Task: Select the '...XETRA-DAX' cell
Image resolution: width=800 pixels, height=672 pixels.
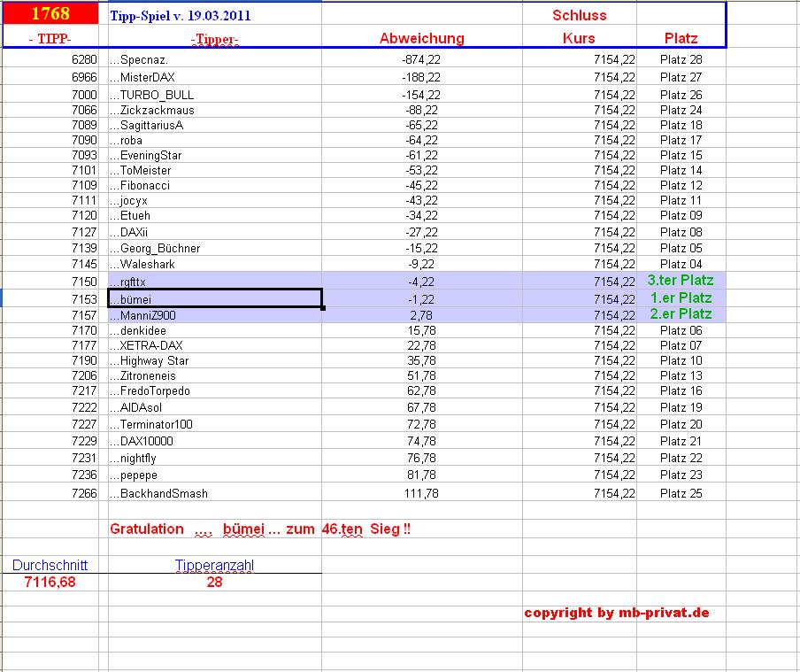Action: 215,345
